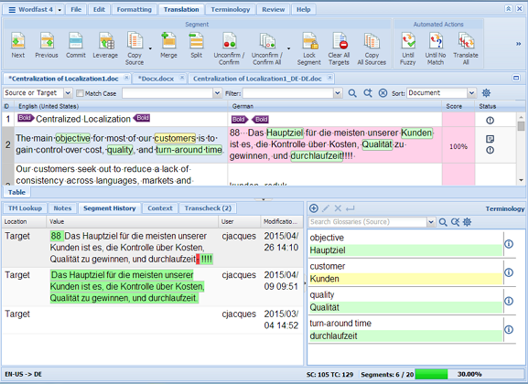This screenshot has height=384, width=528.
Task: Open the Edit menu
Action: pyautogui.click(x=99, y=9)
